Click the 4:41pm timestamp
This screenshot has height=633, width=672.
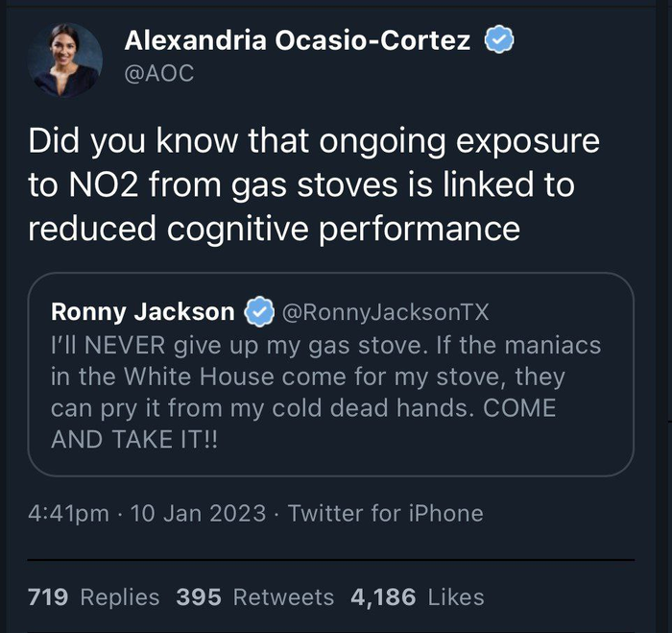pos(68,514)
